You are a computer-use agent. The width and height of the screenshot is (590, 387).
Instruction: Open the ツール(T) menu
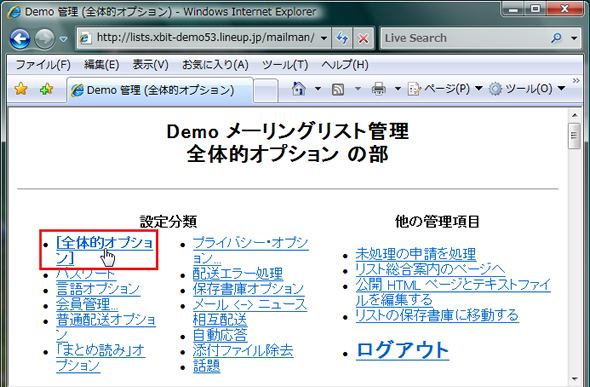[285, 65]
